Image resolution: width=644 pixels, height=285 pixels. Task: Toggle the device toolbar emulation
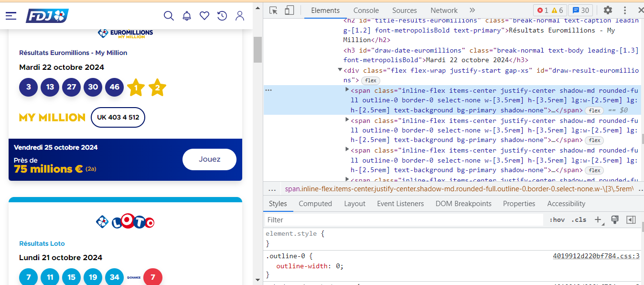tap(289, 11)
